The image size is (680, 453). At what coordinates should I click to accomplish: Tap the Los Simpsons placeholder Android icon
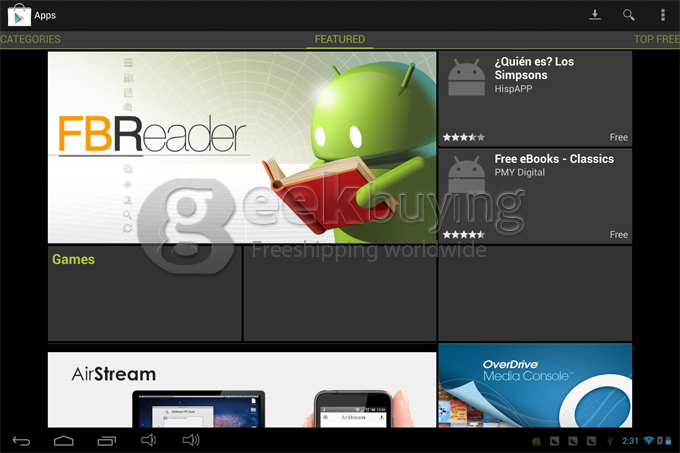pos(466,77)
